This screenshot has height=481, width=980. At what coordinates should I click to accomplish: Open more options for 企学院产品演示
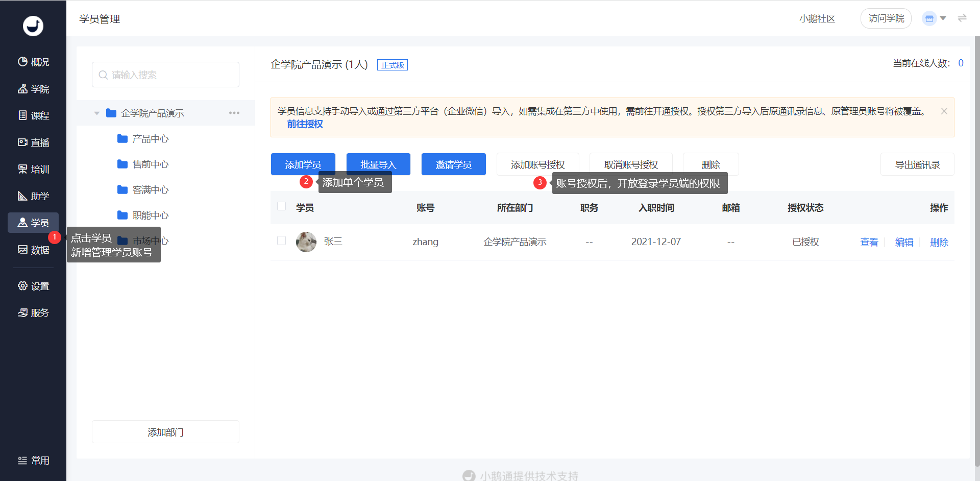coord(234,113)
